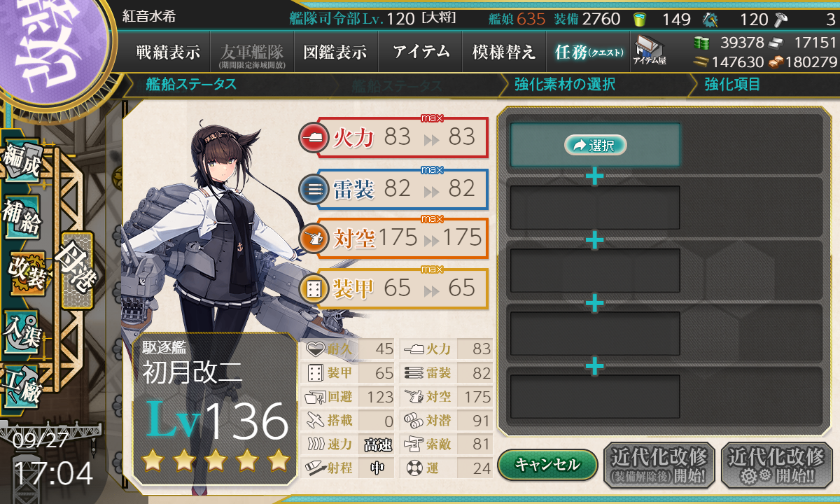Open 戦績表示 record display menu
840x504 pixels.
168,52
